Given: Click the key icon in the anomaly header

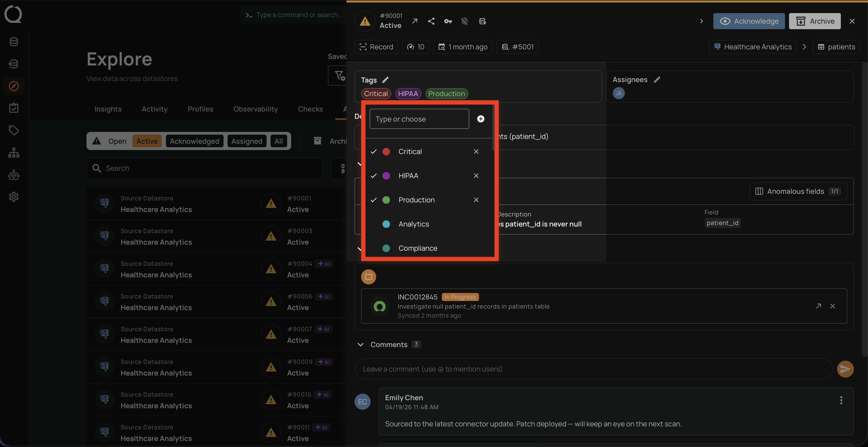Looking at the screenshot, I should pos(448,21).
